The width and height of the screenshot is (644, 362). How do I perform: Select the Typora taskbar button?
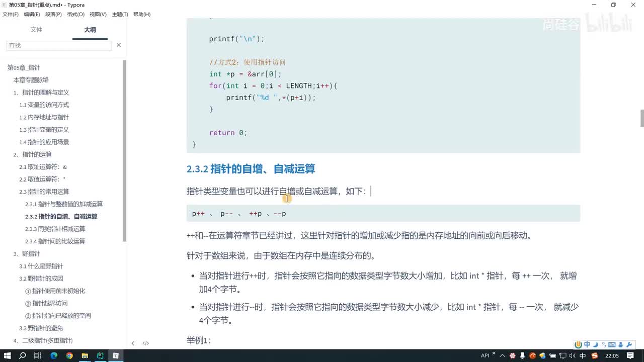tap(116, 355)
